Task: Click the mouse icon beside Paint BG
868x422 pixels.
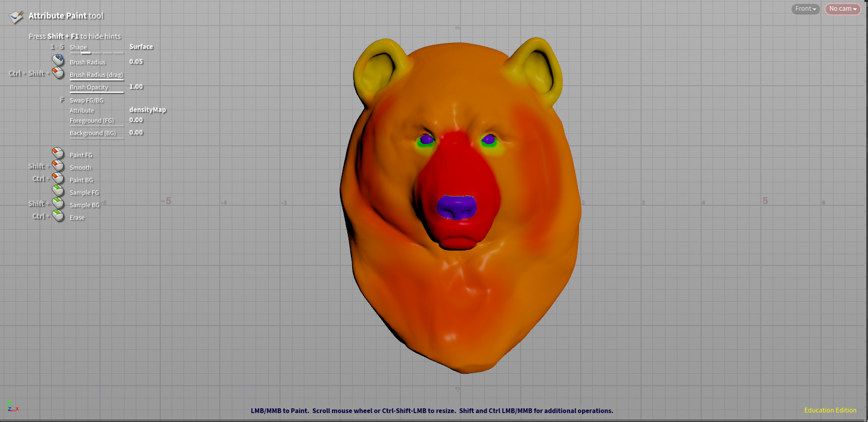Action: (x=58, y=179)
